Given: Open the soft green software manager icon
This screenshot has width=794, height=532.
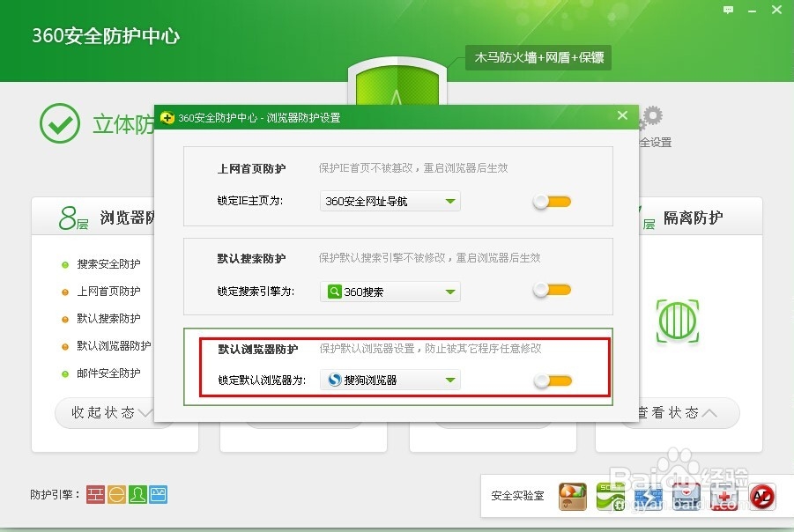Looking at the screenshot, I should point(608,496).
